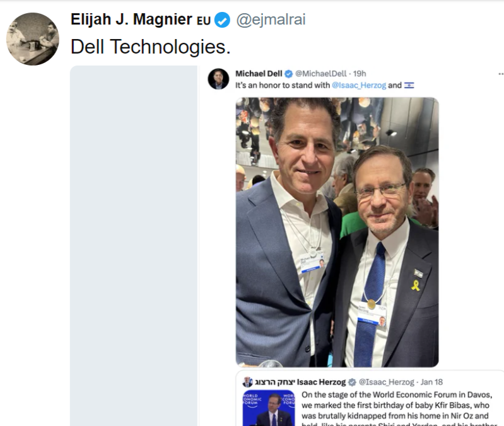Open the Jan 18 timestamp of the quoted tweet

pyautogui.click(x=431, y=382)
